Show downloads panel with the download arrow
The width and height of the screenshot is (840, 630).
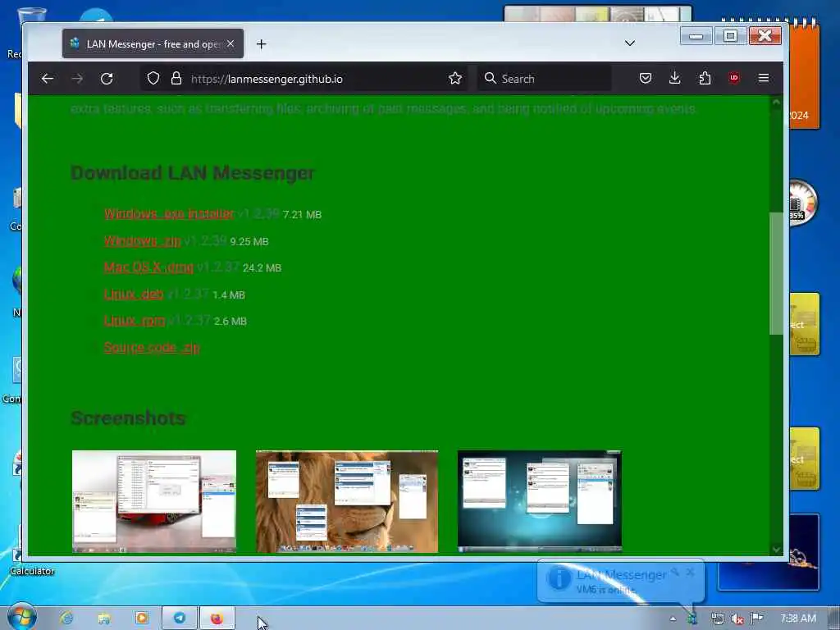click(675, 78)
